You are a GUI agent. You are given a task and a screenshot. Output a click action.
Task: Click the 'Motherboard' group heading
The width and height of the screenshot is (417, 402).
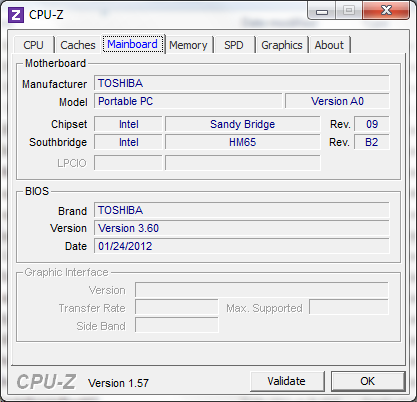56,63
